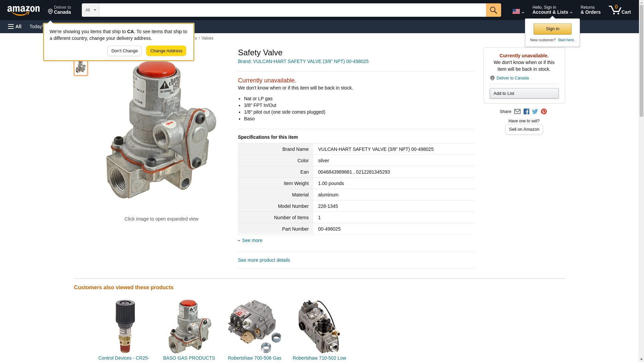Open Returns & Orders

pos(590,10)
